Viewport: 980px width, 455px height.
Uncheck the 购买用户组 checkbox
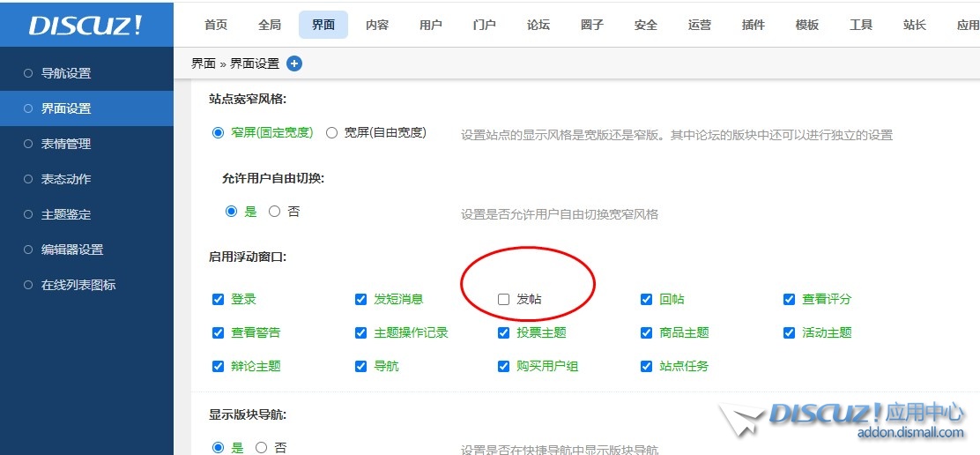(x=504, y=366)
